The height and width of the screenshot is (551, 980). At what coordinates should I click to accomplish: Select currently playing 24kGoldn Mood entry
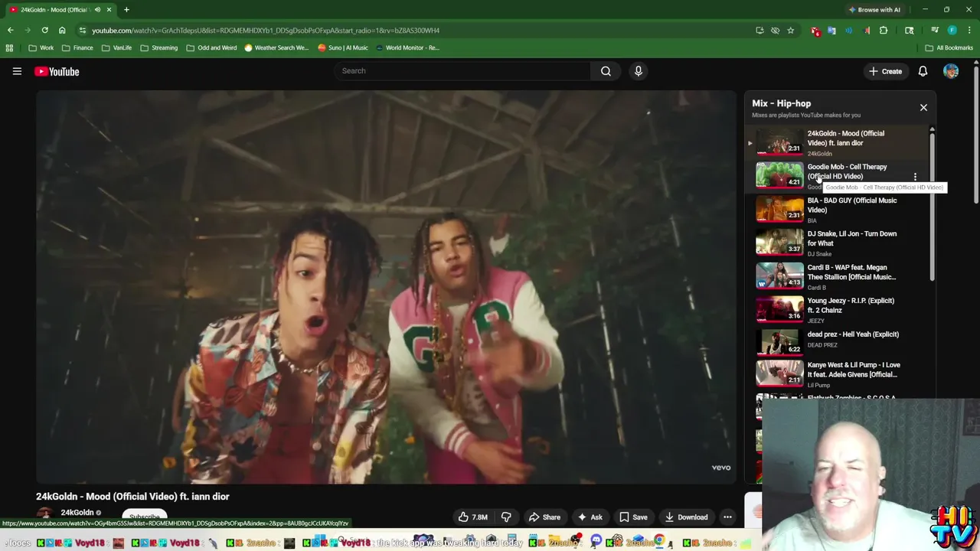coord(838,143)
